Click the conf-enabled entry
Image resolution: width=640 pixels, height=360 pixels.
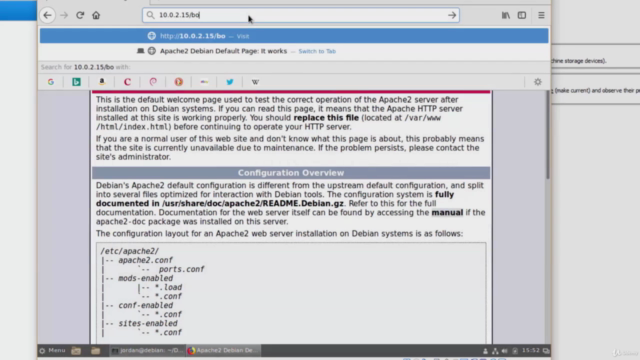click(145, 305)
